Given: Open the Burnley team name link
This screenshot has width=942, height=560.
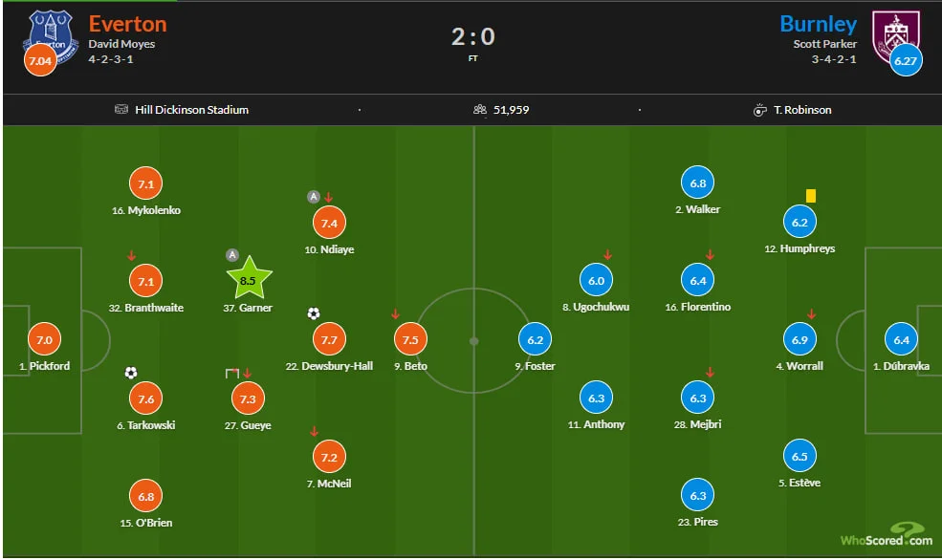Looking at the screenshot, I should click(818, 24).
